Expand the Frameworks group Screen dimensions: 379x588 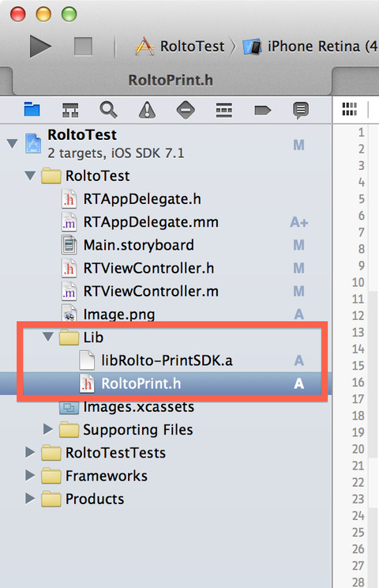coord(30,475)
